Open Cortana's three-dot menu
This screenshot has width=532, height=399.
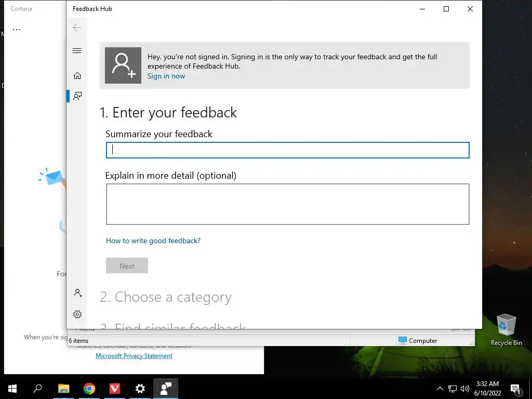click(17, 29)
